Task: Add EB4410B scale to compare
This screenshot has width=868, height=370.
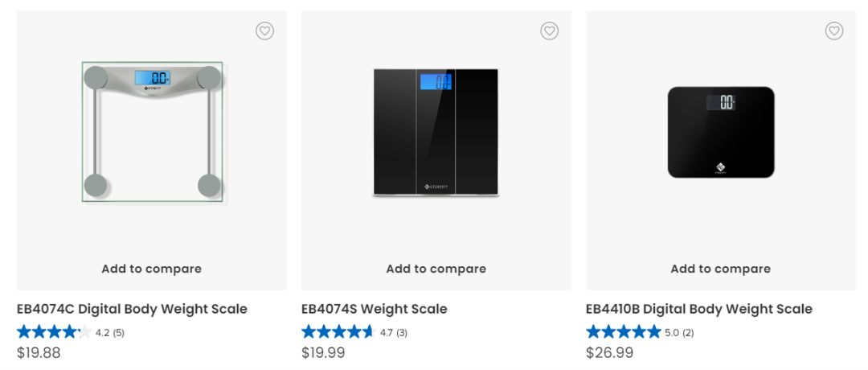Action: pos(720,269)
